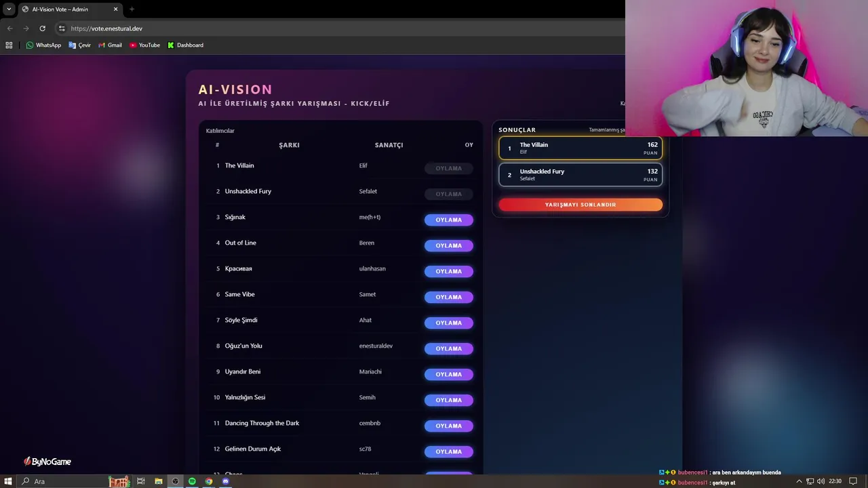The width and height of the screenshot is (868, 488).
Task: Click OYLAMA for Same Vibe
Action: coord(448,297)
